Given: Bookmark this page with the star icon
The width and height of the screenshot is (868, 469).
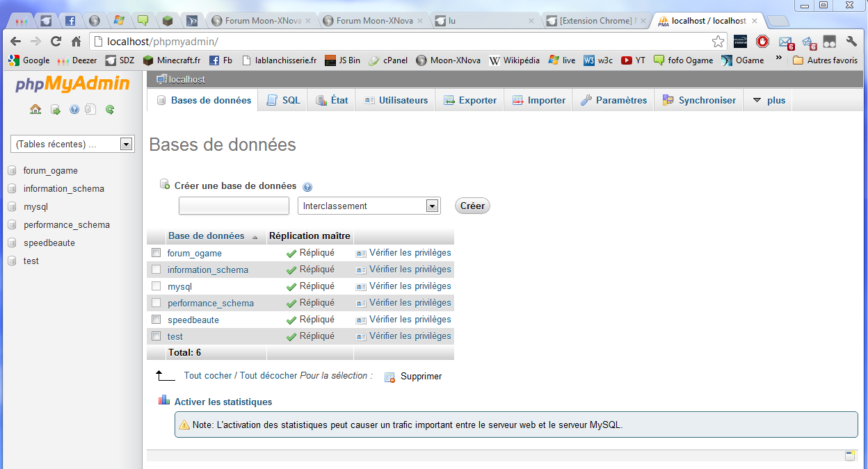Looking at the screenshot, I should click(718, 42).
